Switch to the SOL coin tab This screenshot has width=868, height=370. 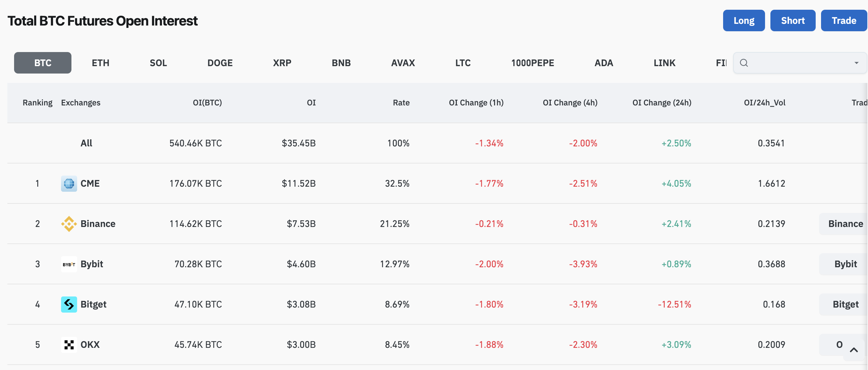(158, 63)
